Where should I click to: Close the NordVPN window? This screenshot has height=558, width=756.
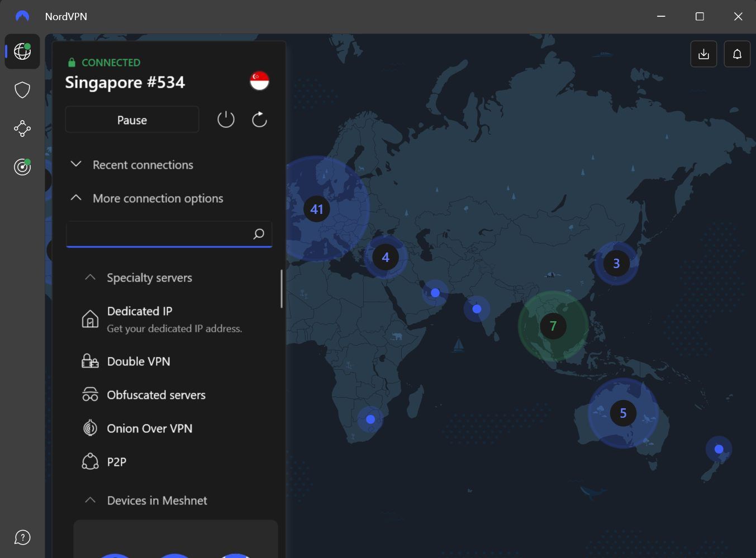click(x=738, y=16)
